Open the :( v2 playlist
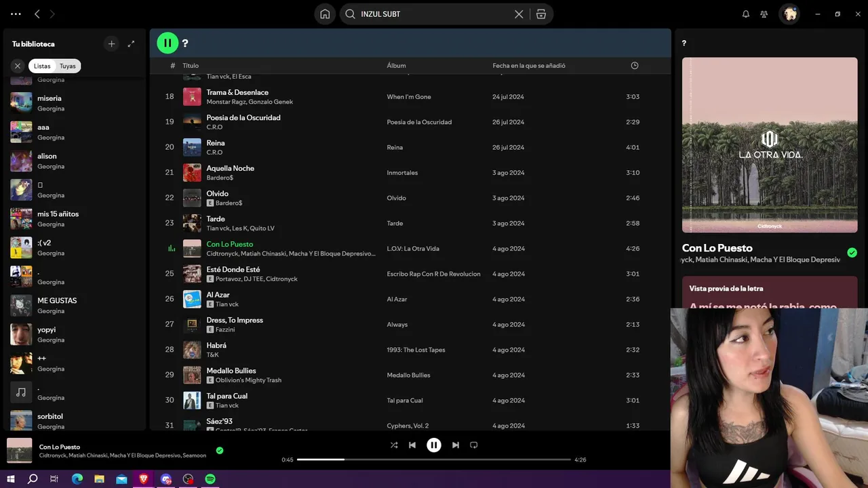Screen dimensions: 868x488 [x=75, y=247]
